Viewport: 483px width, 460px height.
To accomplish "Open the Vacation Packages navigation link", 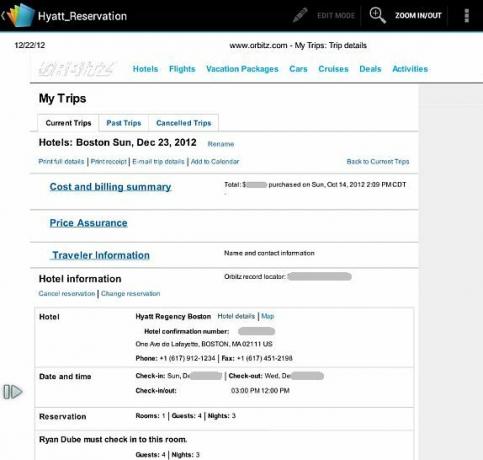I will click(242, 69).
